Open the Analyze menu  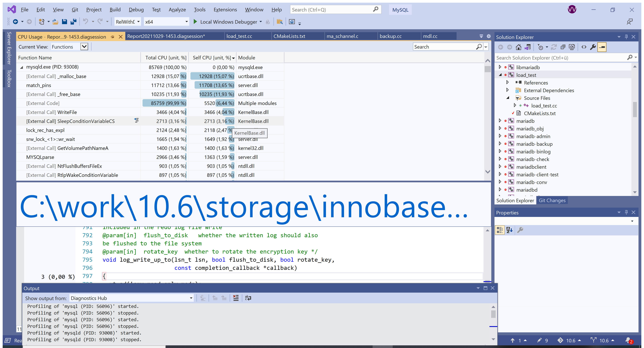pyautogui.click(x=177, y=10)
